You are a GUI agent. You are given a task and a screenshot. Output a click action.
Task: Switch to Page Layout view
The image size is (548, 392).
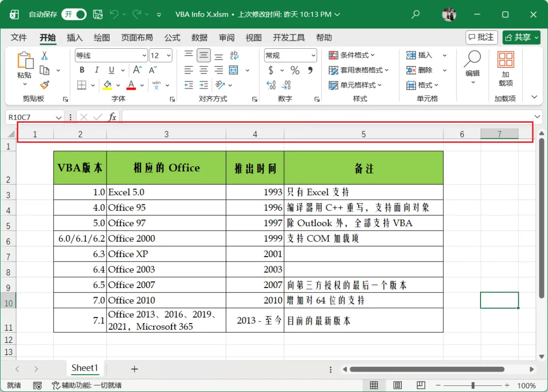coord(397,385)
